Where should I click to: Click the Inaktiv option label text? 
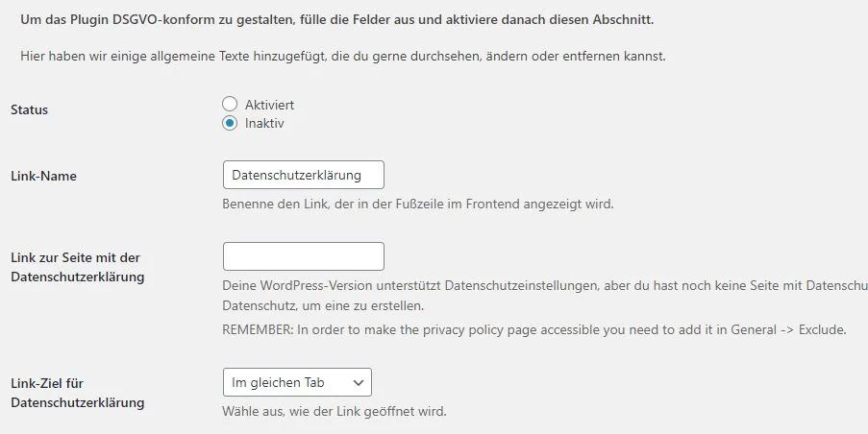264,123
